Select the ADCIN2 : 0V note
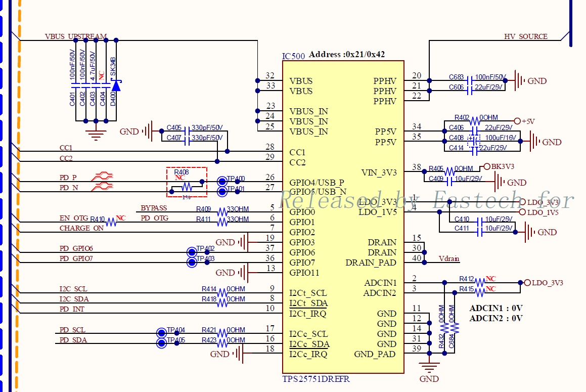The height and width of the screenshot is (392, 586). 496,318
